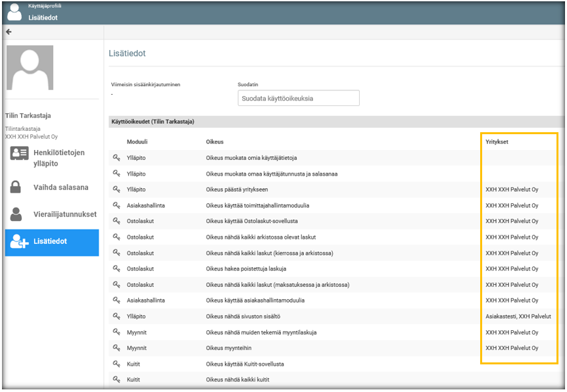Click the Moduuli column header
This screenshot has width=567, height=392.
pos(137,142)
